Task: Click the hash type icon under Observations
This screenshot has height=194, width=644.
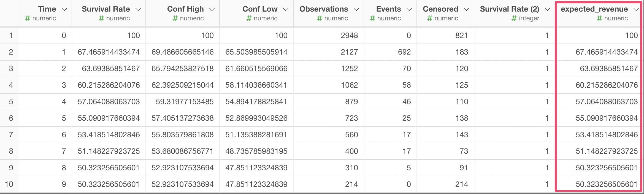Action: [x=320, y=18]
